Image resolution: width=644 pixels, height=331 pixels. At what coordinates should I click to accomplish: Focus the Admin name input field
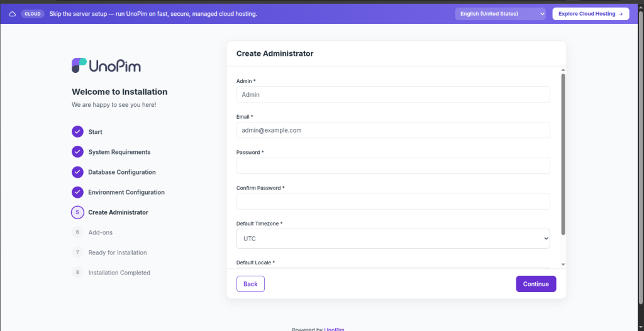393,94
